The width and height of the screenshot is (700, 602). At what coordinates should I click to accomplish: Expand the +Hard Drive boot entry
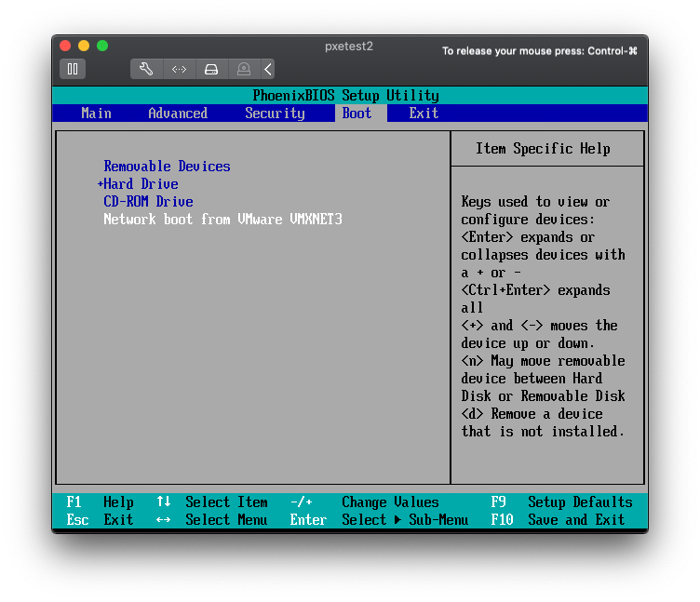[138, 184]
